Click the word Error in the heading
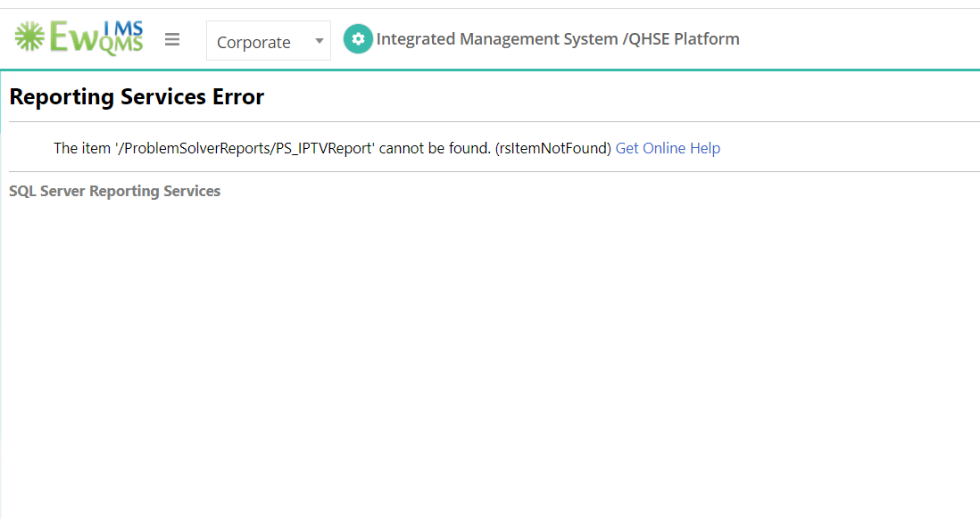Viewport: 980px width, 519px height. (238, 97)
